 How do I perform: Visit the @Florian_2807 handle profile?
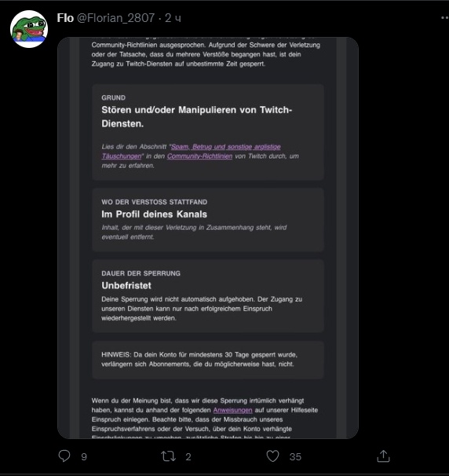[x=116, y=18]
